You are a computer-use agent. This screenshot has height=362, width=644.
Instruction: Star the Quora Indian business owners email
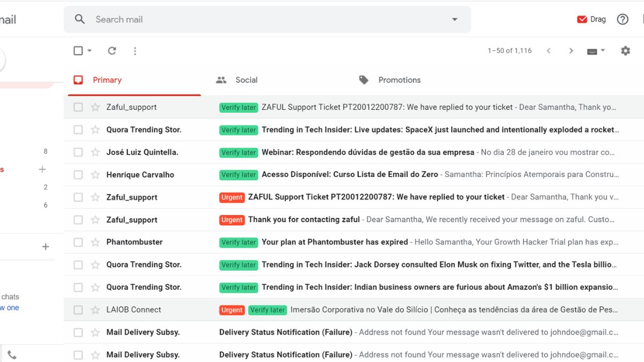[95, 287]
